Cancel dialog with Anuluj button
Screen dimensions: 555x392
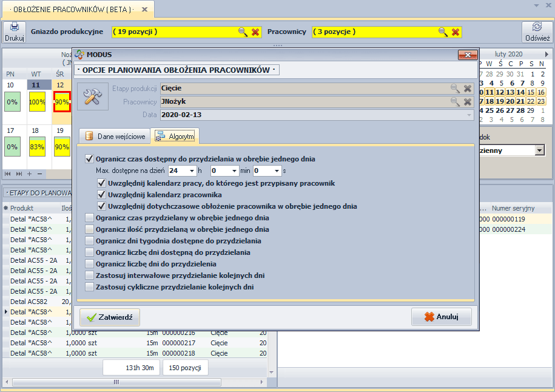(442, 317)
